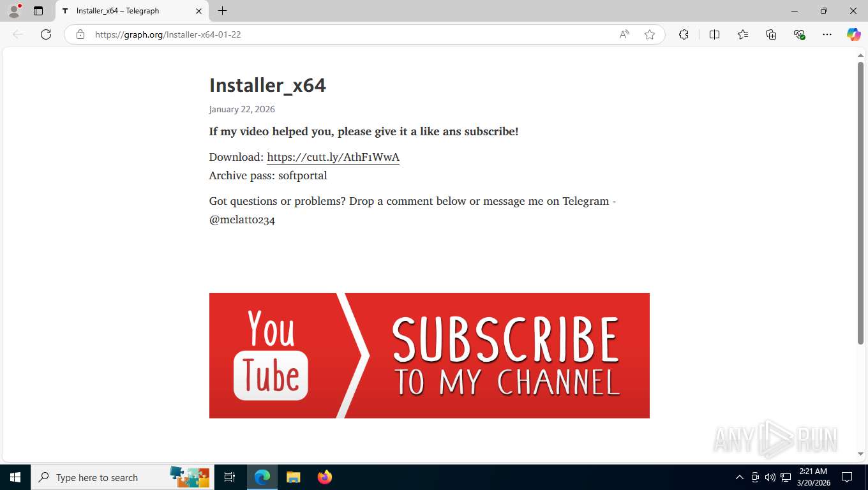
Task: Reload the page with refresh icon
Action: pyautogui.click(x=46, y=34)
